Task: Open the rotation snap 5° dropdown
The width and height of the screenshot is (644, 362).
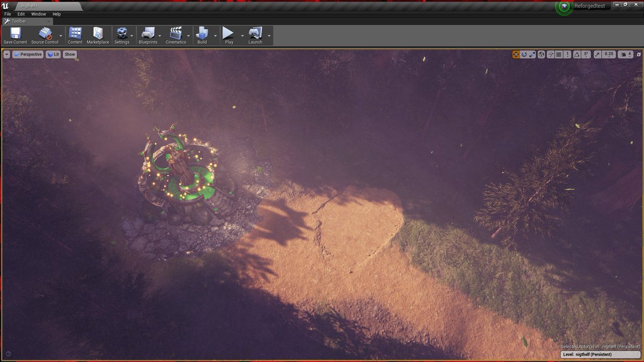Action: pyautogui.click(x=586, y=54)
